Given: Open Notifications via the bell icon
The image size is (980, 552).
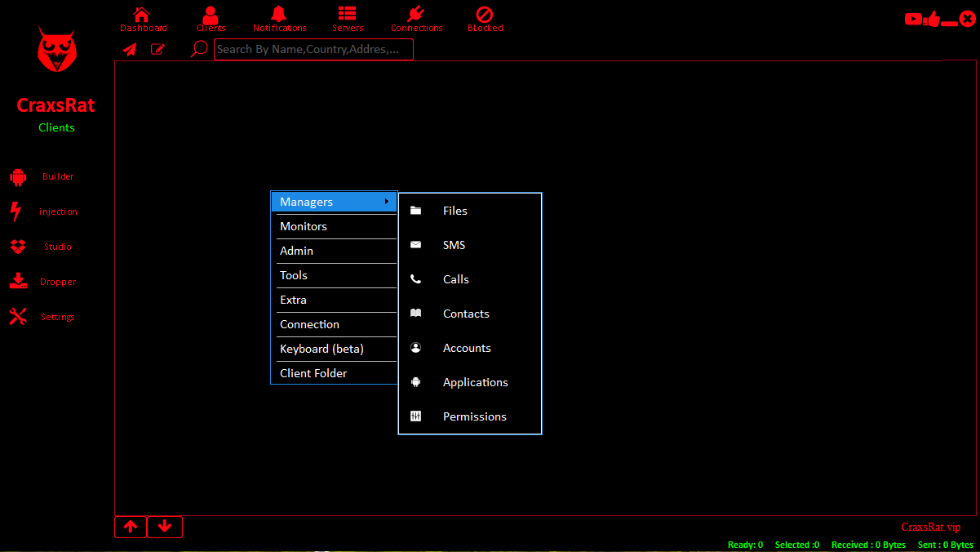Looking at the screenshot, I should pos(279,15).
